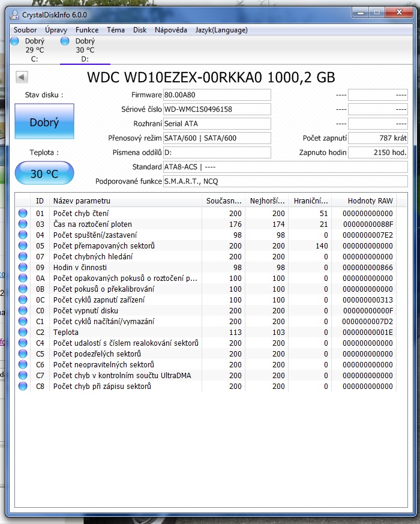Select text 'Počet chyb v kontrolním součtu UltraDMA'
Screen dimensions: 420x524
coord(122,375)
